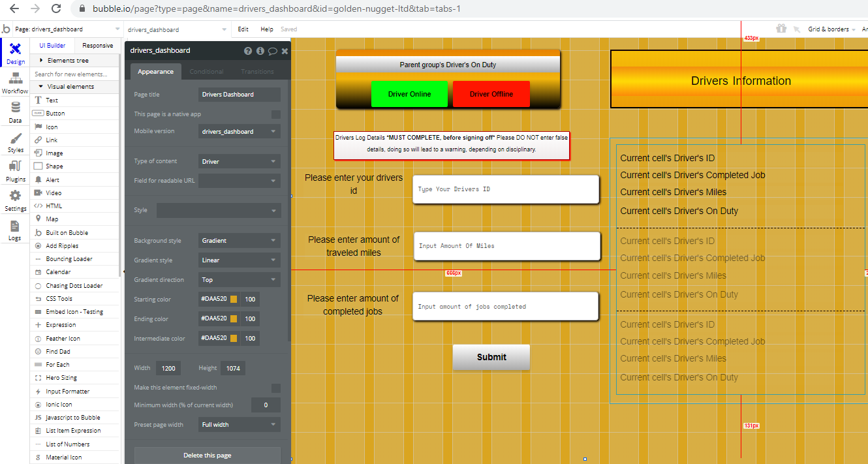This screenshot has height=464, width=868.
Task: Select the Icon element
Action: (x=38, y=127)
